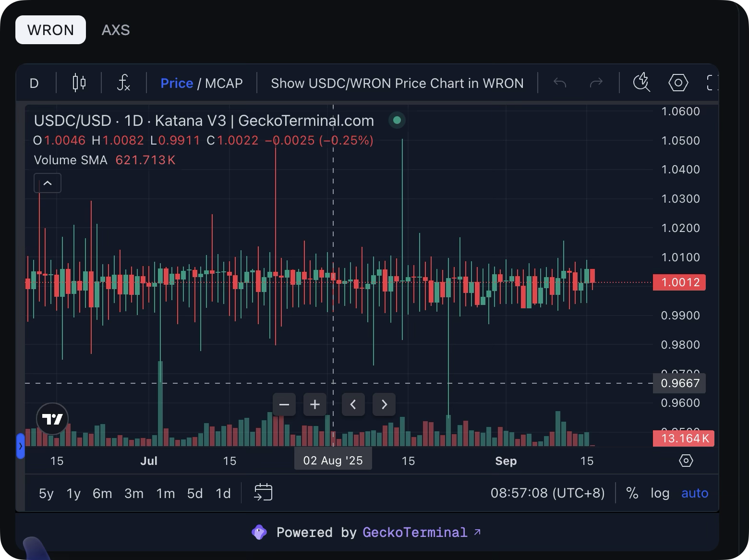
Task: Select the WRON tab
Action: [50, 30]
